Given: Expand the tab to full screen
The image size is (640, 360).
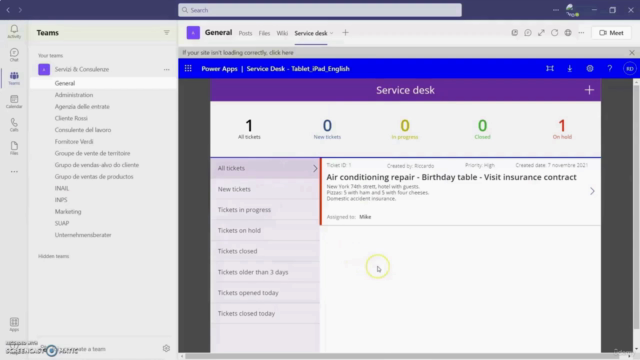Looking at the screenshot, I should point(541,33).
